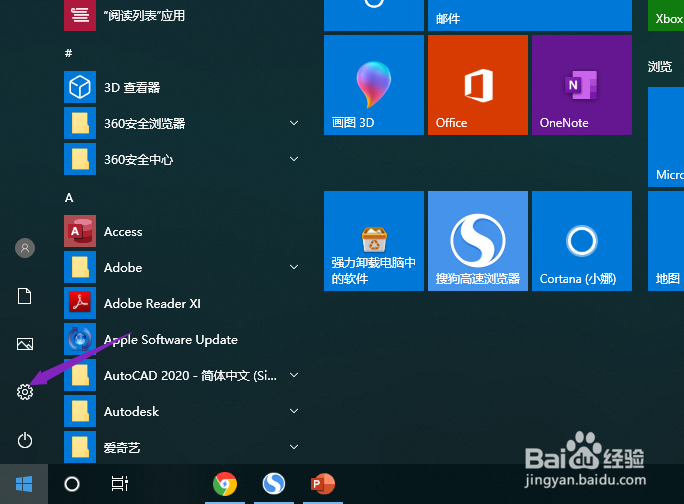Open the 强力卸载电脑中的软件 tile
Screen dimensions: 684x504
click(x=374, y=241)
